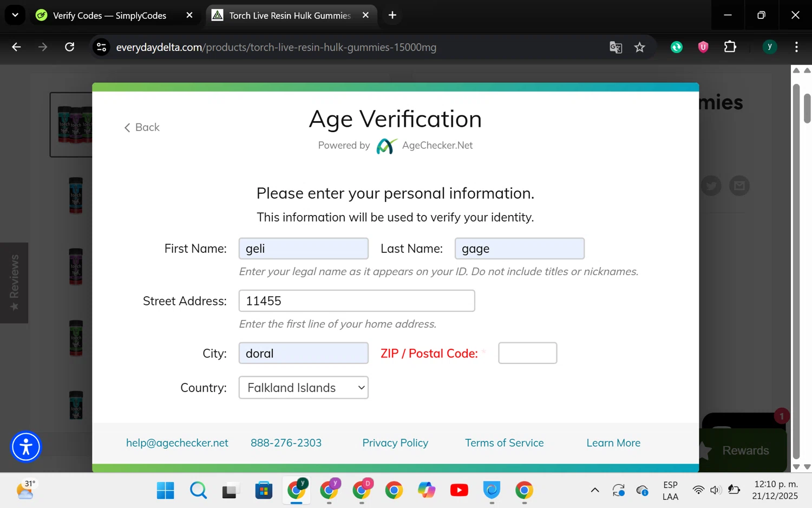812x508 pixels.
Task: Switch the ESP LAA input language
Action: (670, 491)
